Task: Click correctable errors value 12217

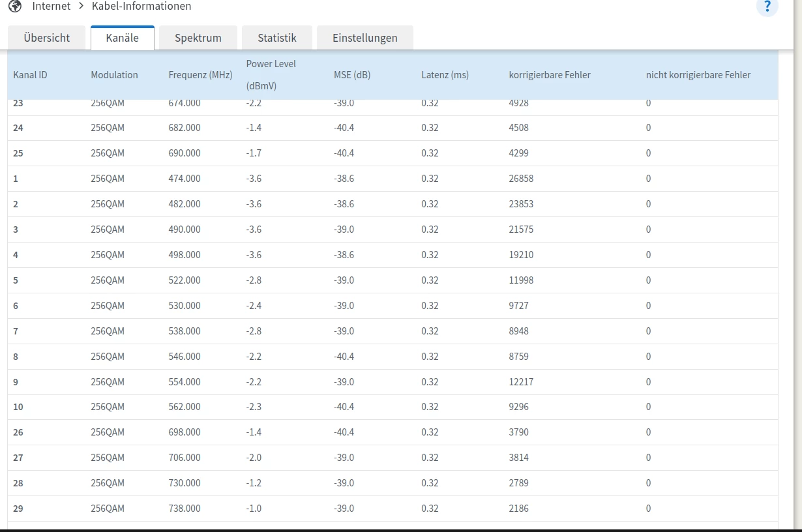Action: click(521, 382)
